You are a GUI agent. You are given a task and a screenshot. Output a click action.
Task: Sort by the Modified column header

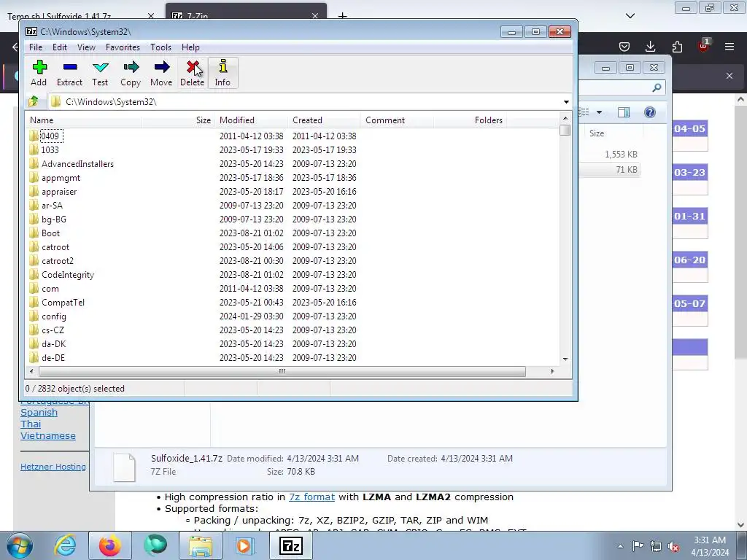coord(252,120)
